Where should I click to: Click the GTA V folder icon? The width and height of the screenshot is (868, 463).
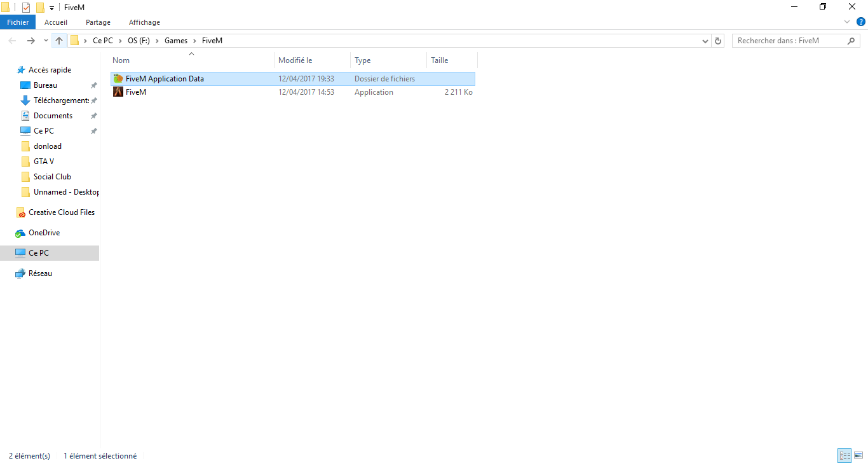25,162
